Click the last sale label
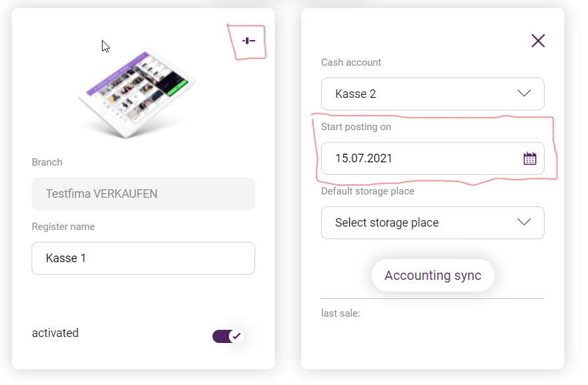 (x=341, y=313)
